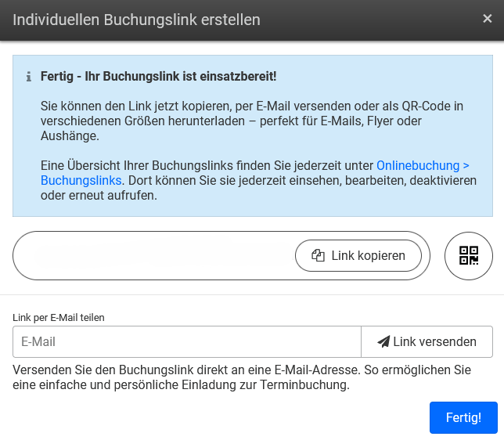Focus the E-Mail input field
504x440 pixels.
click(x=186, y=341)
